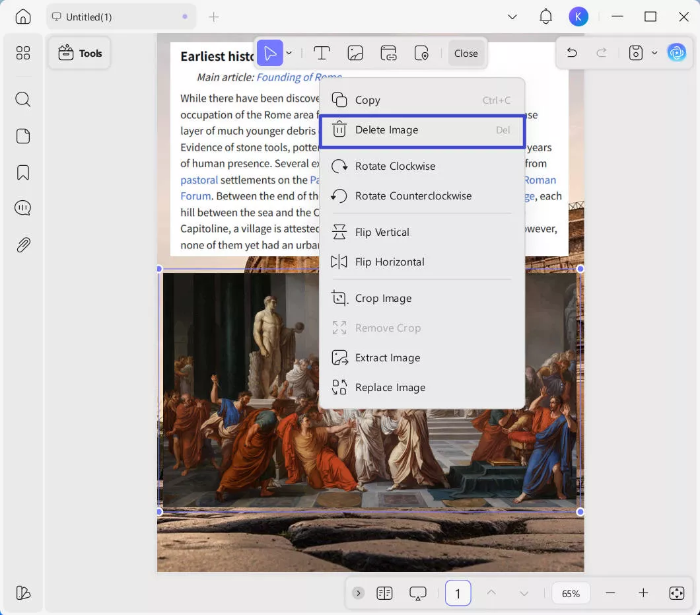This screenshot has width=700, height=615.
Task: Open the bookmark panel icon
Action: (22, 172)
